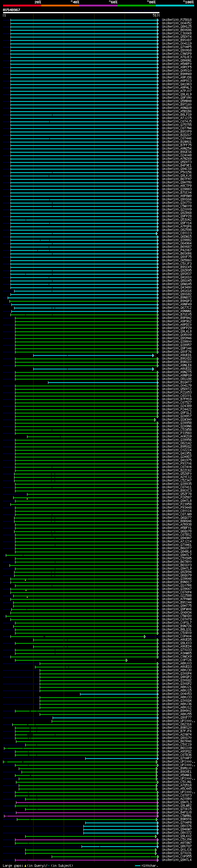197x868 pixels.
Task: Select the UniRef100_C6SXY1 label
Action: [176, 396]
